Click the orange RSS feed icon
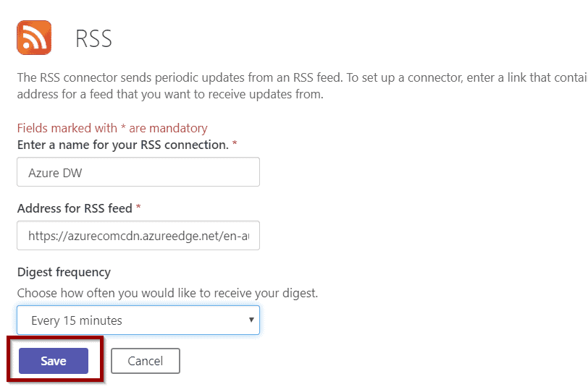The image size is (588, 392). tap(34, 38)
